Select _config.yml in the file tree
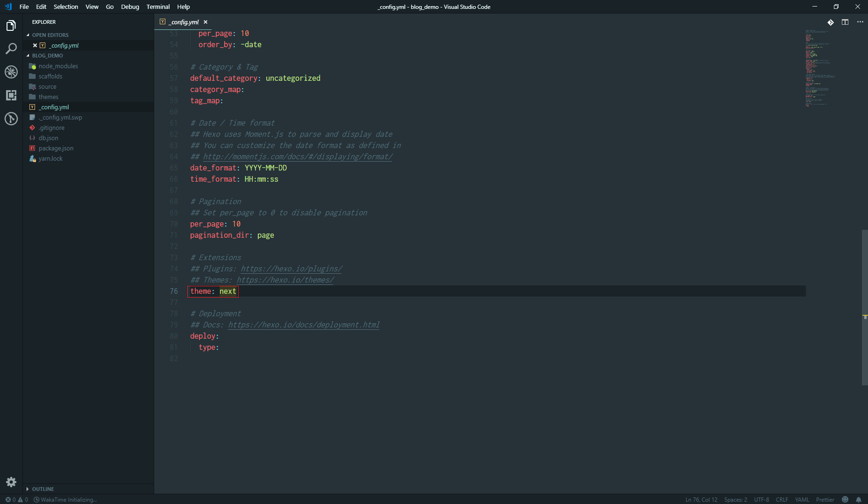 [x=55, y=107]
